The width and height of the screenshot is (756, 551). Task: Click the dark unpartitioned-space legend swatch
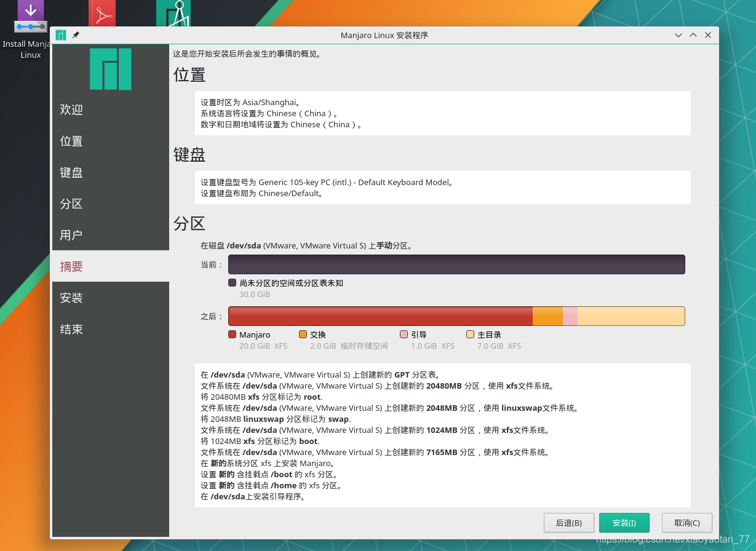point(232,283)
